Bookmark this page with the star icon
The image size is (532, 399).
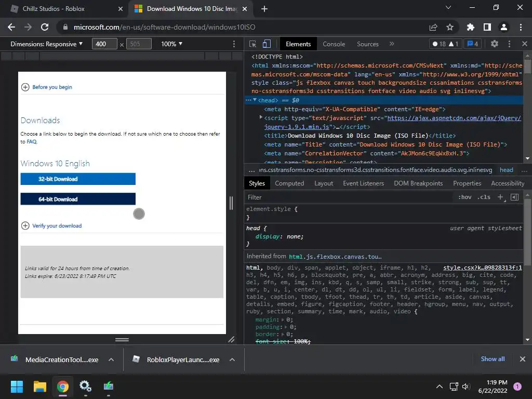coord(450,27)
